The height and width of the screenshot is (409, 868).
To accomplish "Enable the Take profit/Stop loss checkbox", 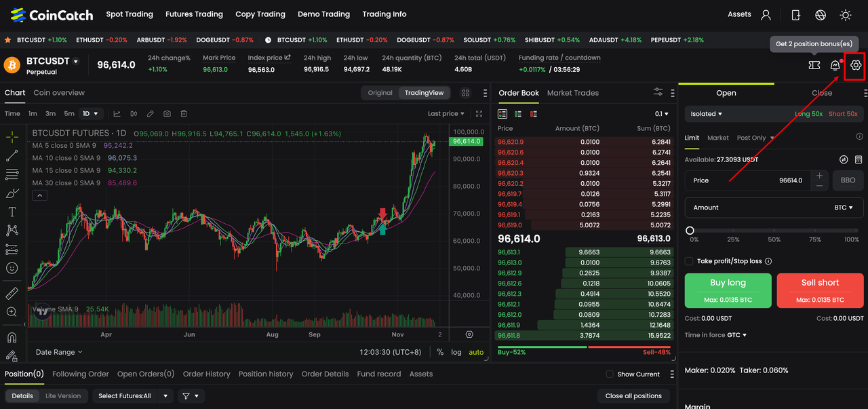I will click(689, 261).
